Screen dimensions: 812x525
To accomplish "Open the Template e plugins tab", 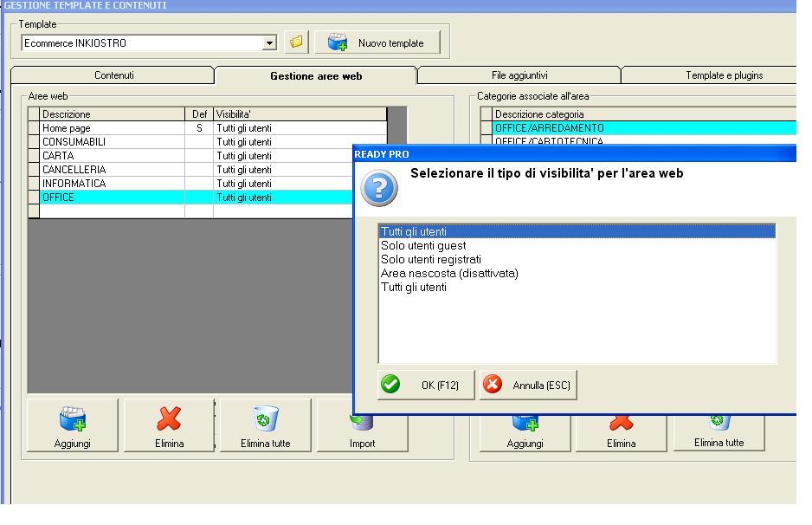I will pos(724,75).
